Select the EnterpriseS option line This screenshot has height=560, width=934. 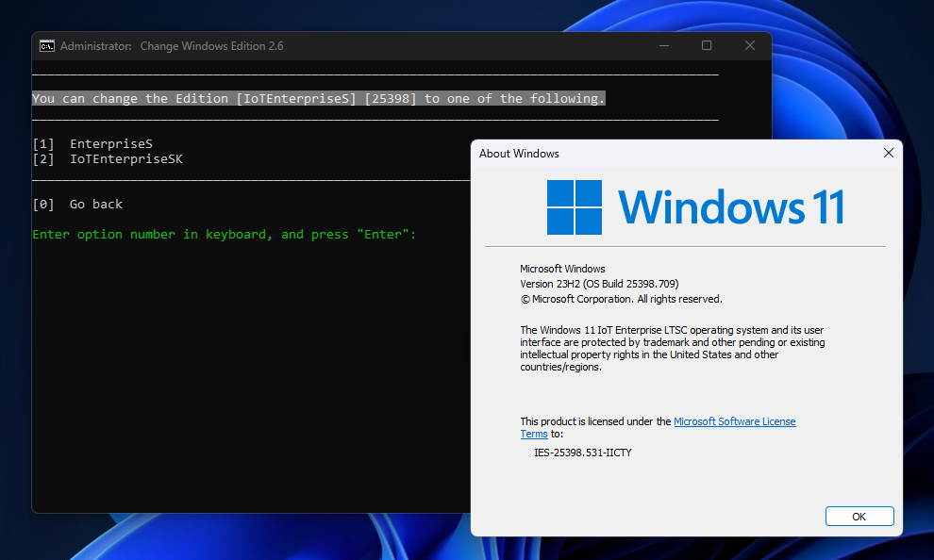[92, 143]
